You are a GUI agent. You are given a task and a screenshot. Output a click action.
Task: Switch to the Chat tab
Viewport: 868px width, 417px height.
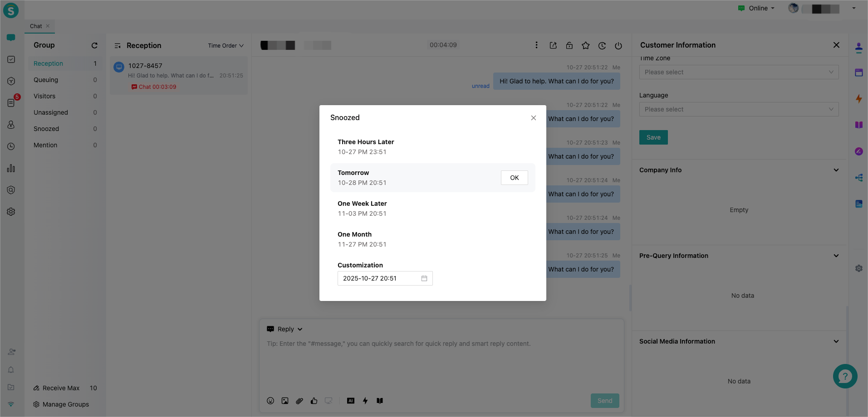(36, 26)
